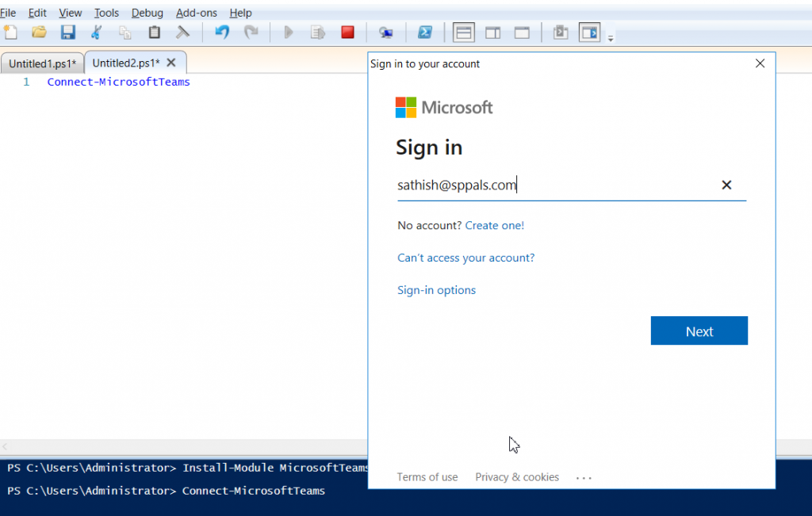Save the script using the floppy disk icon
The width and height of the screenshot is (812, 516).
pos(68,32)
